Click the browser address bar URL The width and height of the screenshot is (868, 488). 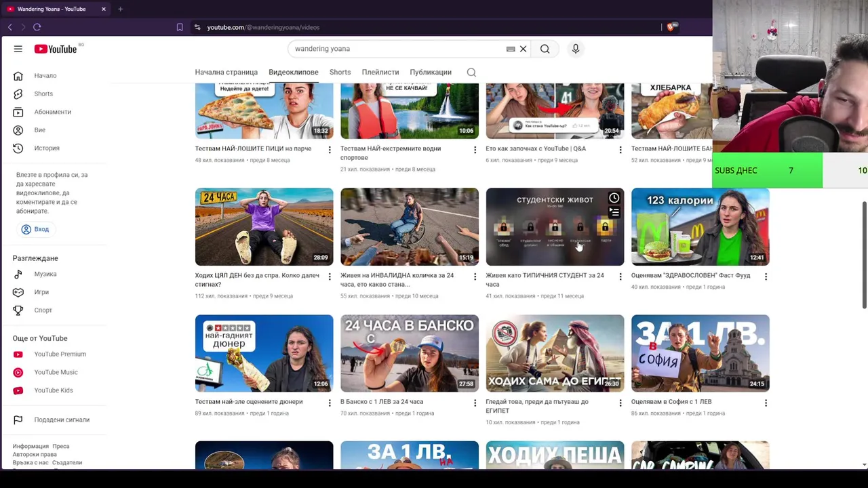(263, 27)
